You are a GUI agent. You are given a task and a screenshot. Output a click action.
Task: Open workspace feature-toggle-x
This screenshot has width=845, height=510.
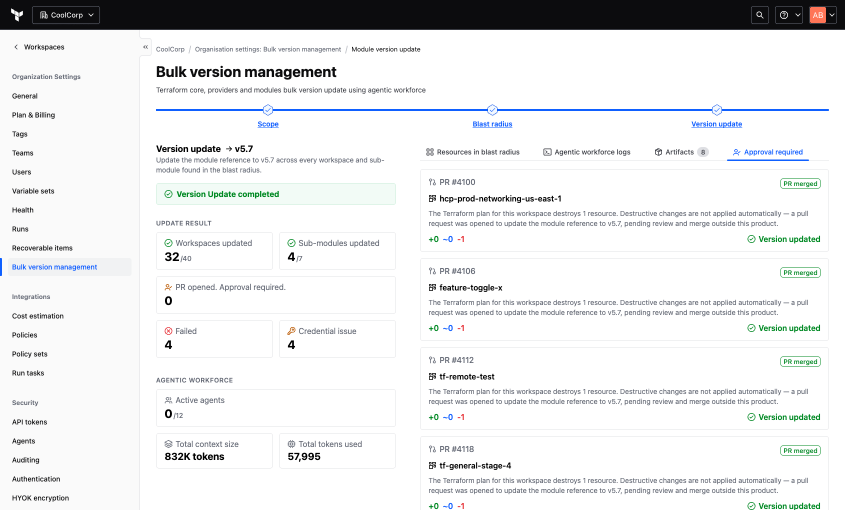[470, 287]
